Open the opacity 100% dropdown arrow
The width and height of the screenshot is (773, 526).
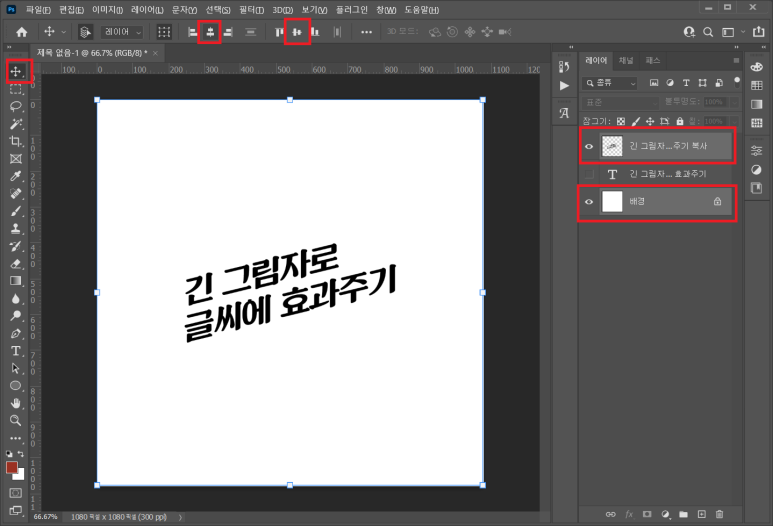point(735,103)
